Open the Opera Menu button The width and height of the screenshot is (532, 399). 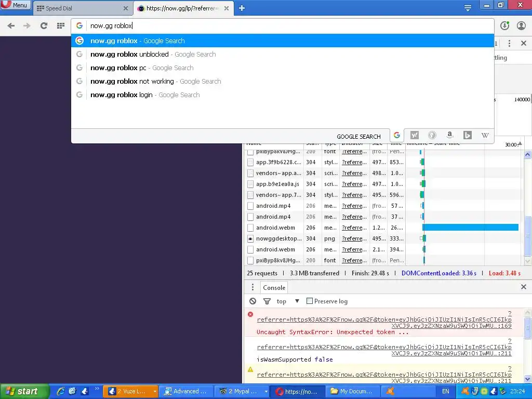coord(16,5)
